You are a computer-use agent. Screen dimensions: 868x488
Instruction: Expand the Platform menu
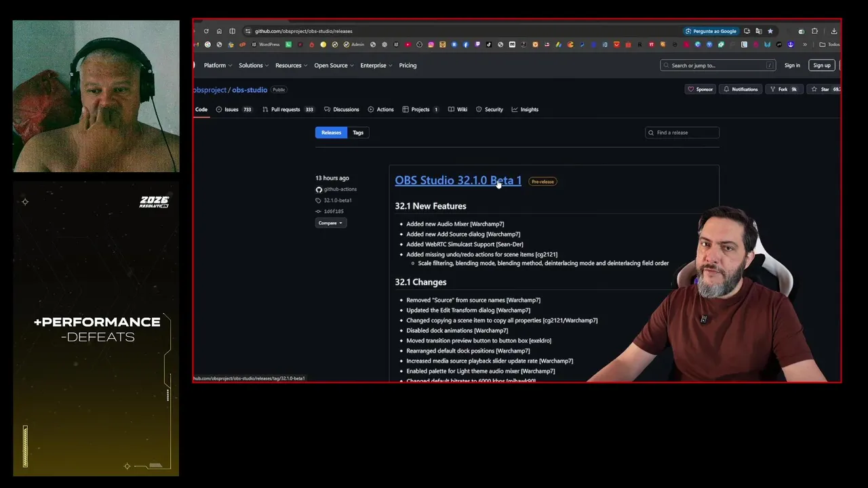tap(218, 66)
